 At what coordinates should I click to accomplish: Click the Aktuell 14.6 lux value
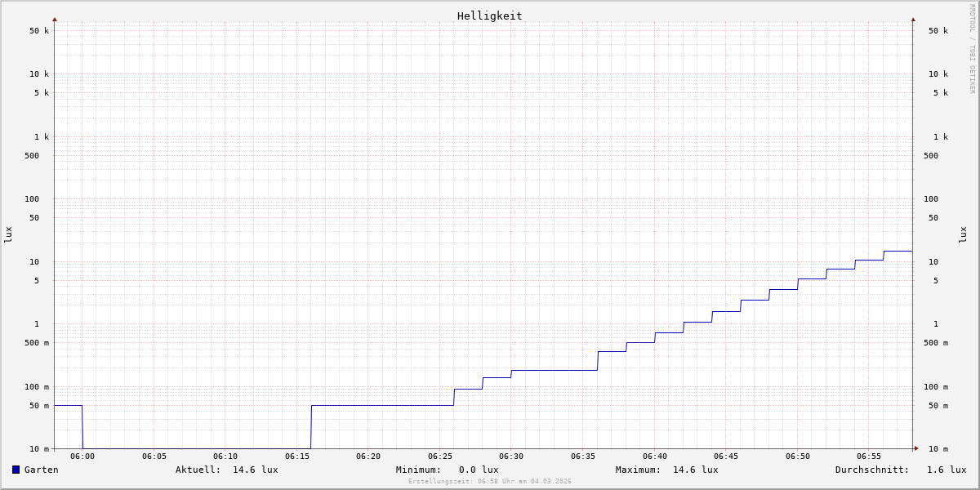(x=255, y=470)
